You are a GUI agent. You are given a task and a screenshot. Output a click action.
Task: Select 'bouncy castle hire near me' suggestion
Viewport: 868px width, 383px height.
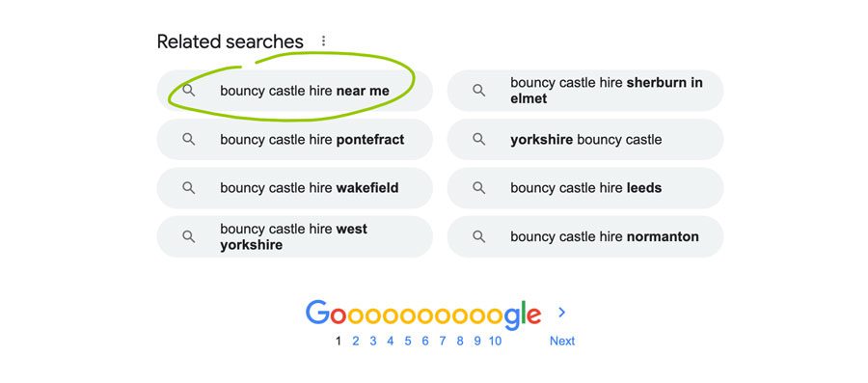[x=294, y=91]
